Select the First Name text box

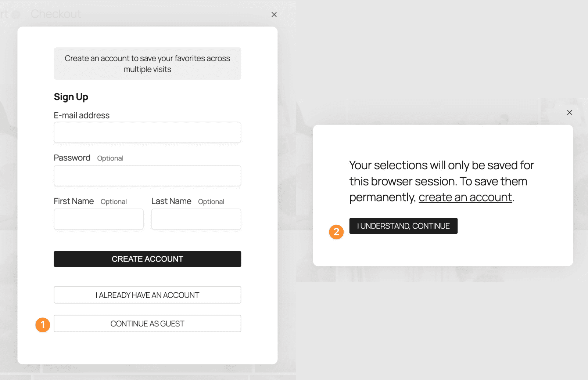tap(98, 219)
